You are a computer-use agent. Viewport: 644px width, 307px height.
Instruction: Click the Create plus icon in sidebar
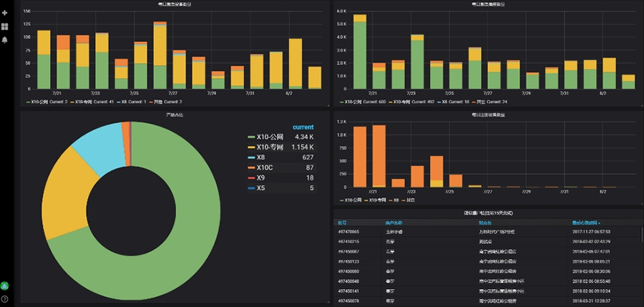(x=5, y=13)
